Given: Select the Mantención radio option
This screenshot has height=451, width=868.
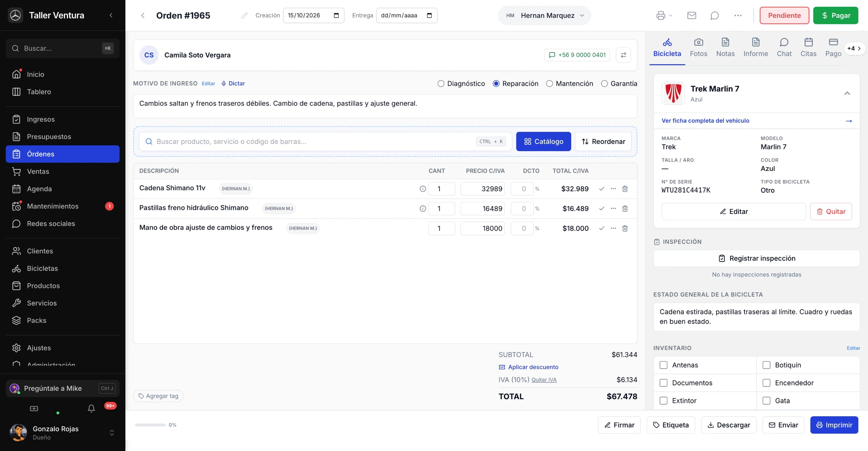Looking at the screenshot, I should coord(549,84).
